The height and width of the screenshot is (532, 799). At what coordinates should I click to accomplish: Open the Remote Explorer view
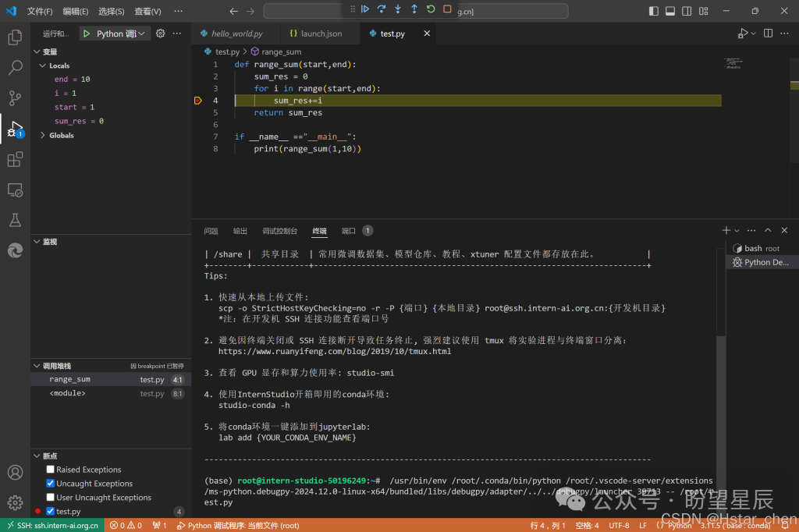[16, 190]
